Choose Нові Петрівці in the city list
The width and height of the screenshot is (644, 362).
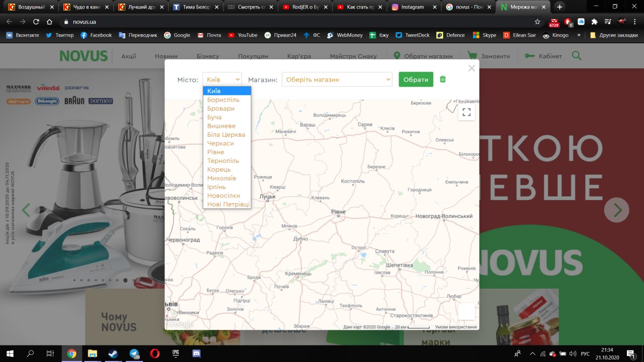[228, 204]
